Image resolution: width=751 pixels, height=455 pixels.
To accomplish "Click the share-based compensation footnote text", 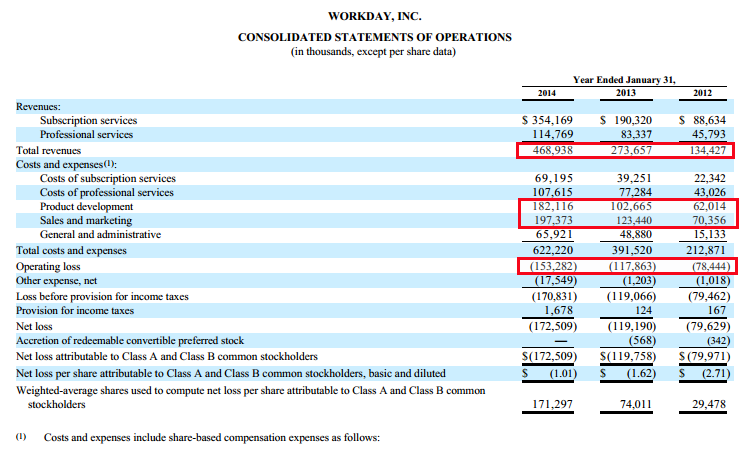I will pyautogui.click(x=212, y=438).
